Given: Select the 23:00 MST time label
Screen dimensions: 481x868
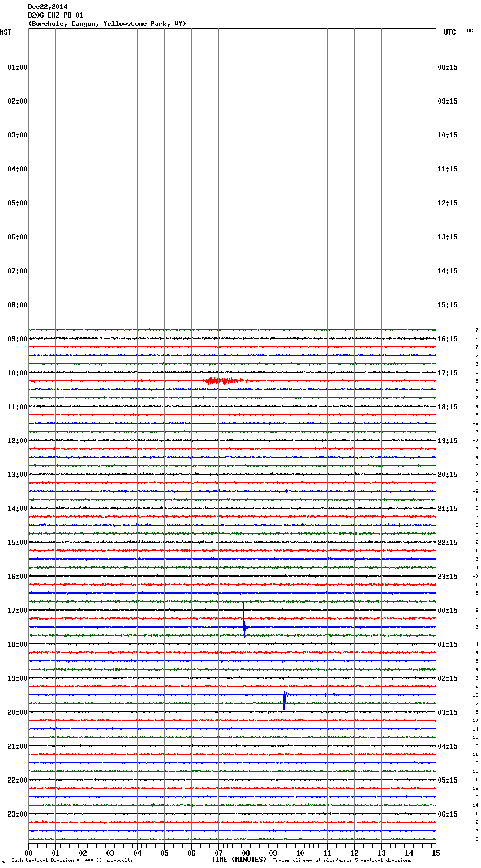Looking at the screenshot, I should [18, 814].
